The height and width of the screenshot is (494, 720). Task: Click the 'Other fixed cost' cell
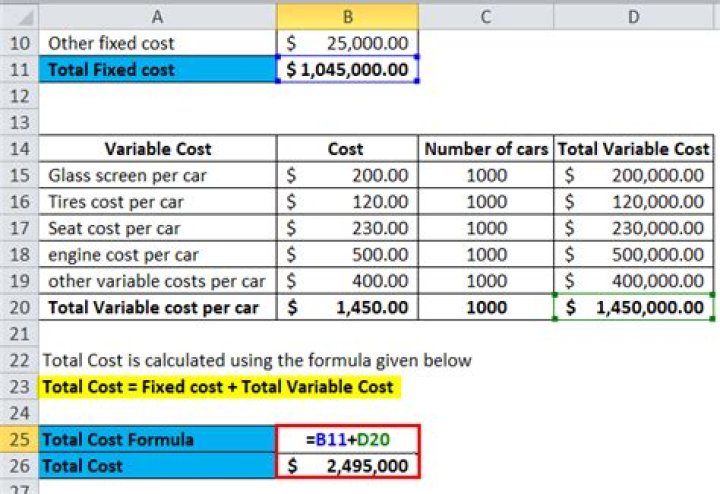coord(158,43)
